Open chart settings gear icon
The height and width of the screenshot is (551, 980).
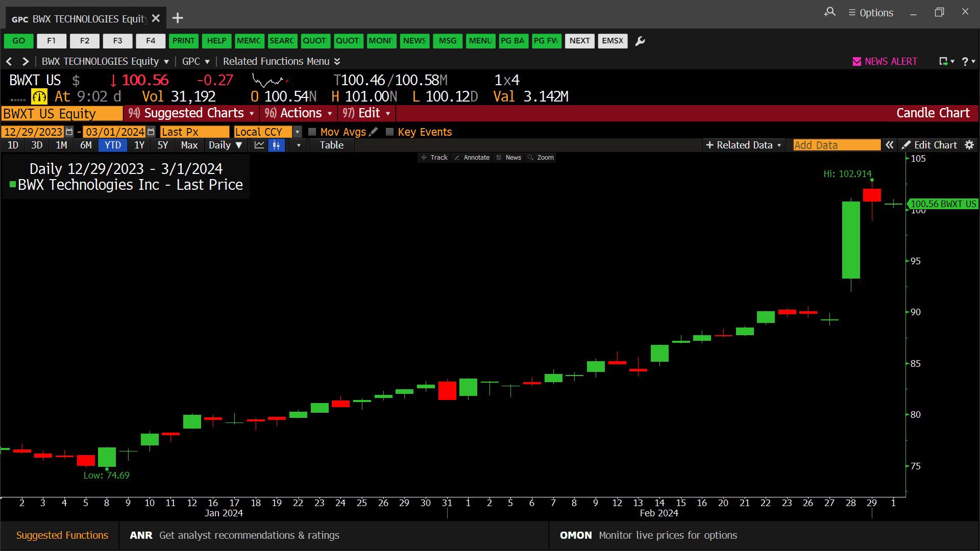(x=969, y=145)
